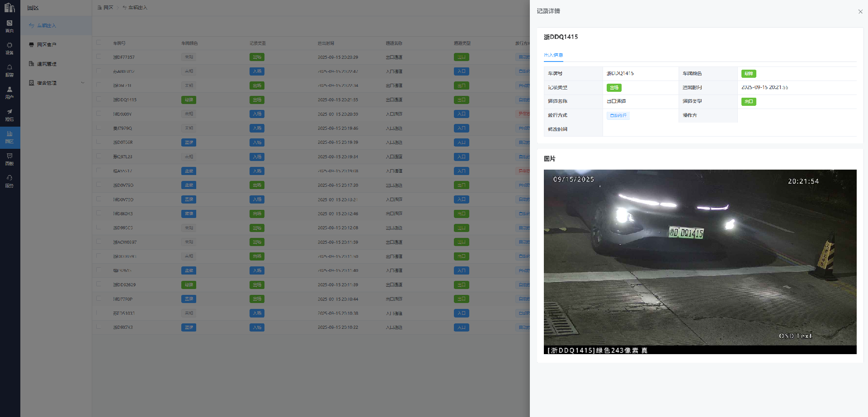The image size is (868, 417).
Task: Open the captured vehicle snapshot image
Action: (700, 261)
